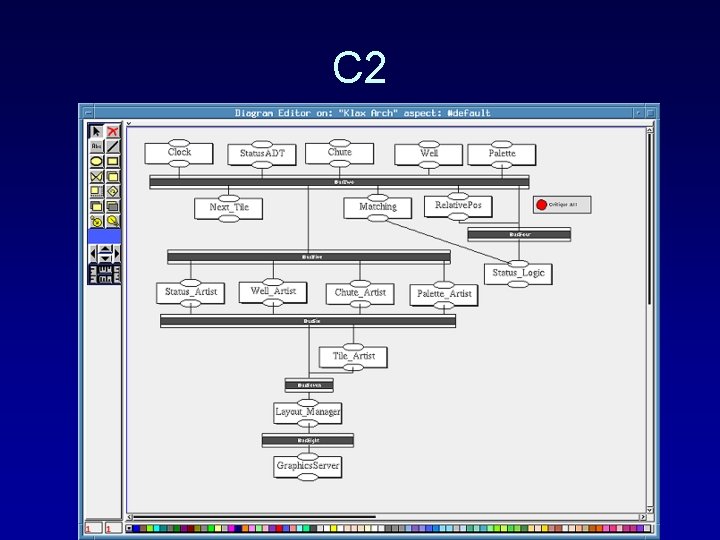Choose the yellow bowtie shape tool
The image size is (720, 540).
(96, 176)
